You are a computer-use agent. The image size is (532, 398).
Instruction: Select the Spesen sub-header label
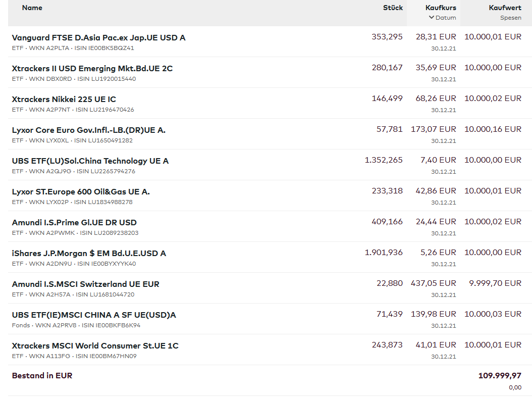coord(510,18)
